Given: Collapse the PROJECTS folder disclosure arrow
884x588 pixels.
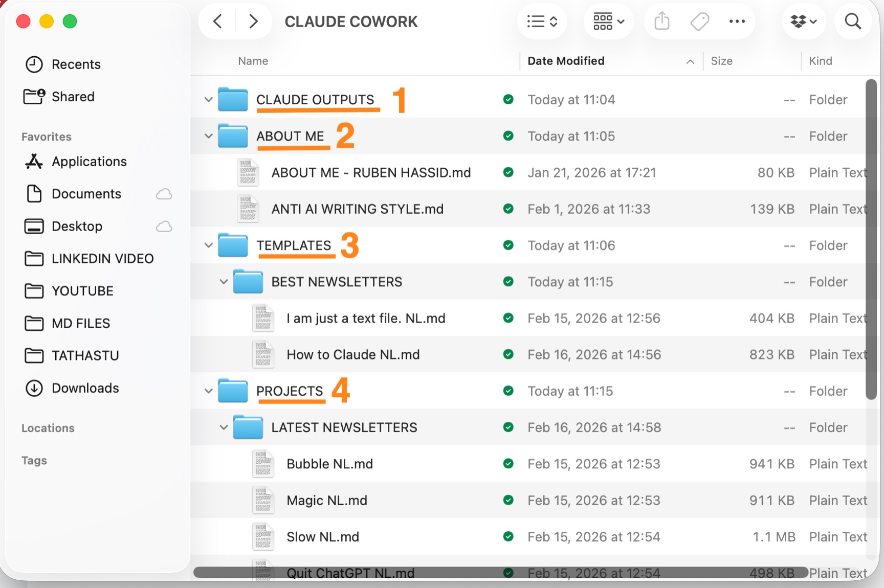Looking at the screenshot, I should 208,391.
